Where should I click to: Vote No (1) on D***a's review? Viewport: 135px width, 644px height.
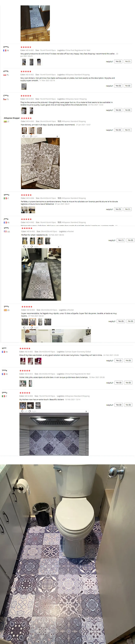click(127, 61)
